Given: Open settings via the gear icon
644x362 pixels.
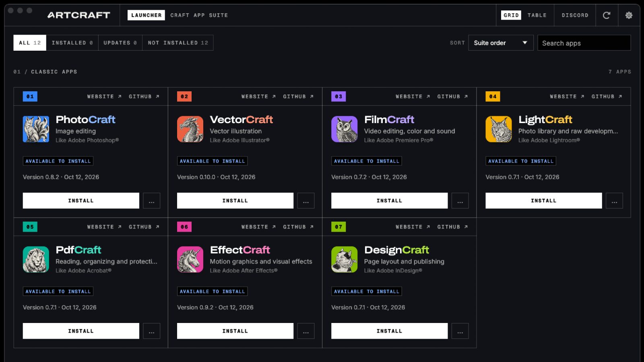Looking at the screenshot, I should (x=629, y=15).
